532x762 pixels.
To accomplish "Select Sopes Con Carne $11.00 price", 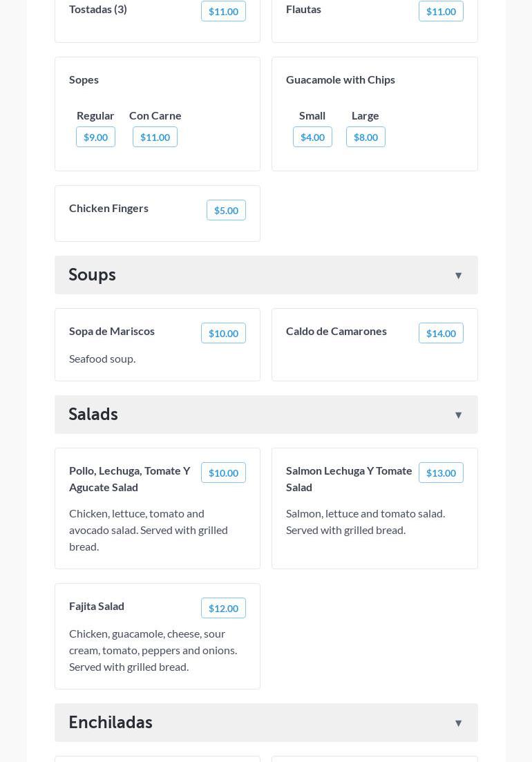I will (155, 137).
